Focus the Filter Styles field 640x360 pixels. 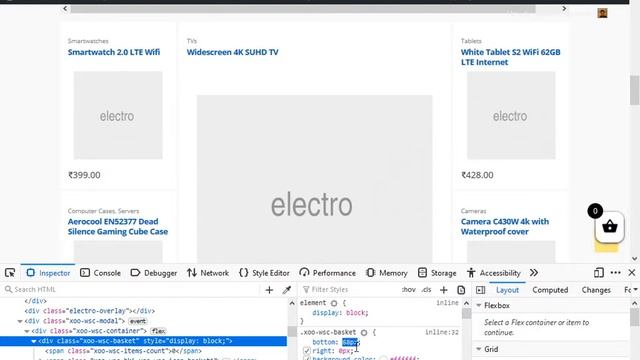(x=350, y=289)
